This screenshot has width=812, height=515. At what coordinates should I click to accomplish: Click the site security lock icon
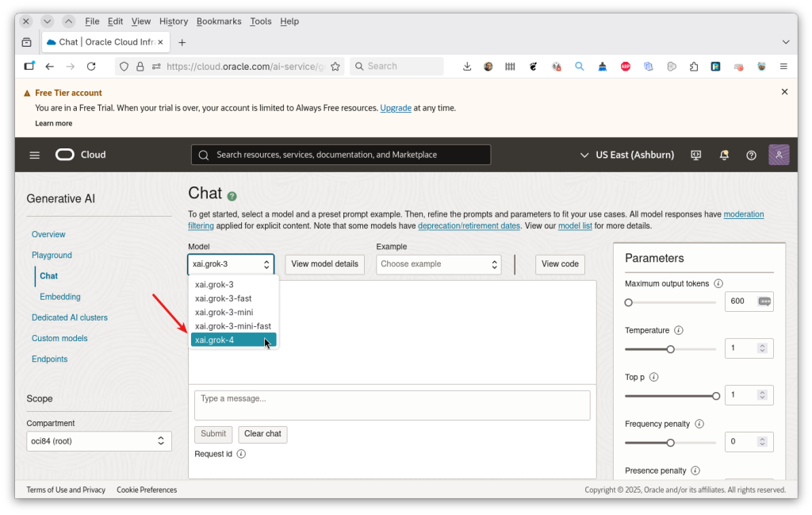click(x=140, y=67)
